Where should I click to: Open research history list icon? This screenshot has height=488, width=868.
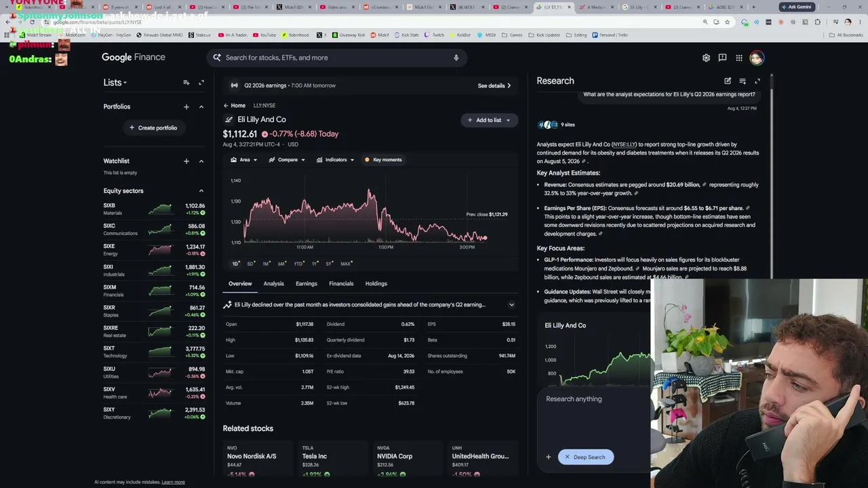pos(743,81)
